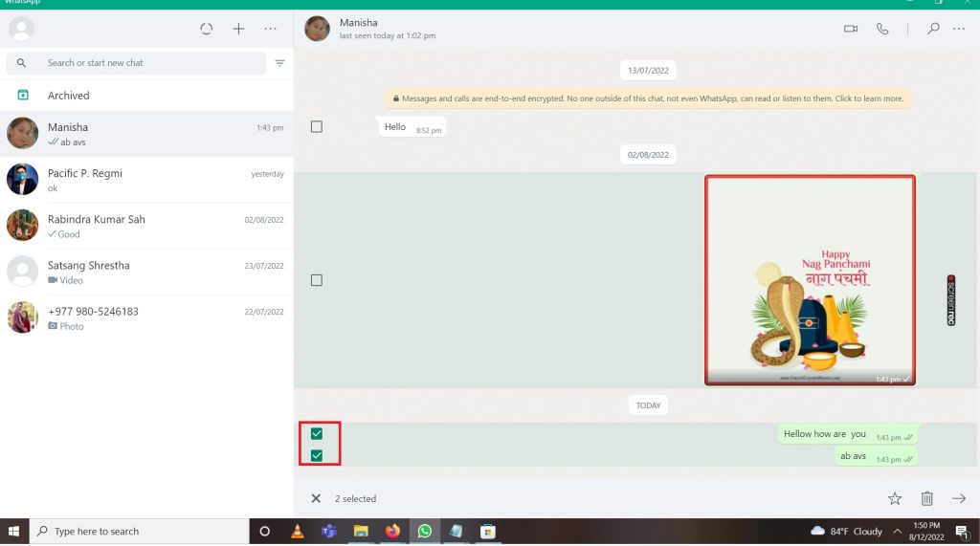Click the WhatsApp taskbar icon
The image size is (980, 546).
[424, 531]
